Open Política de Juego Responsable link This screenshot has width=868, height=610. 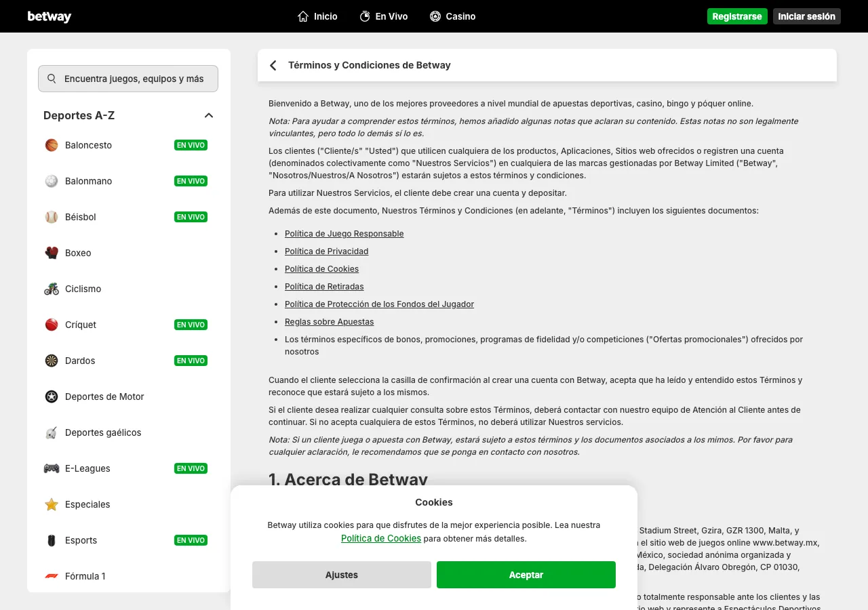pyautogui.click(x=344, y=234)
